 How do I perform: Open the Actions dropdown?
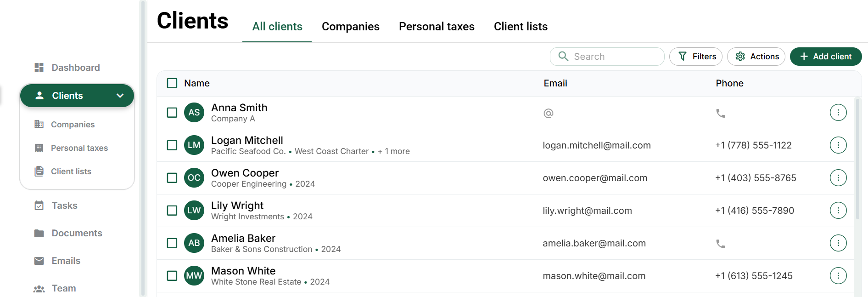(756, 57)
